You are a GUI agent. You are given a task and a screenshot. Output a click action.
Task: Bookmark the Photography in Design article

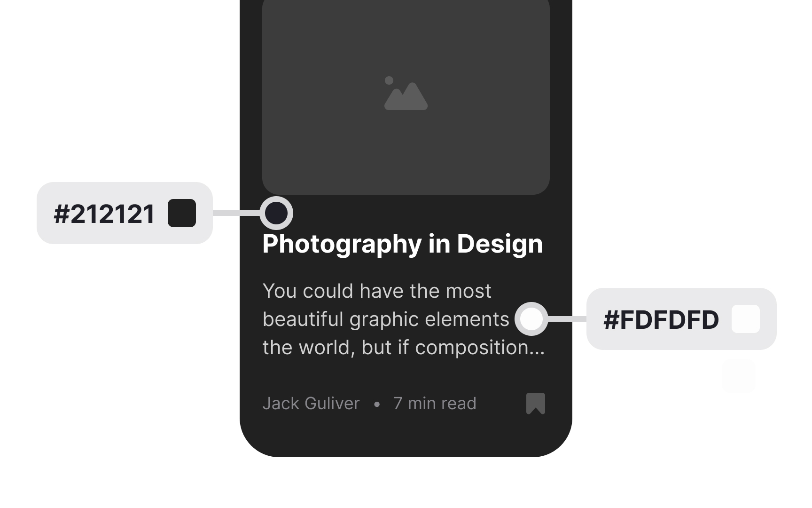pos(536,404)
